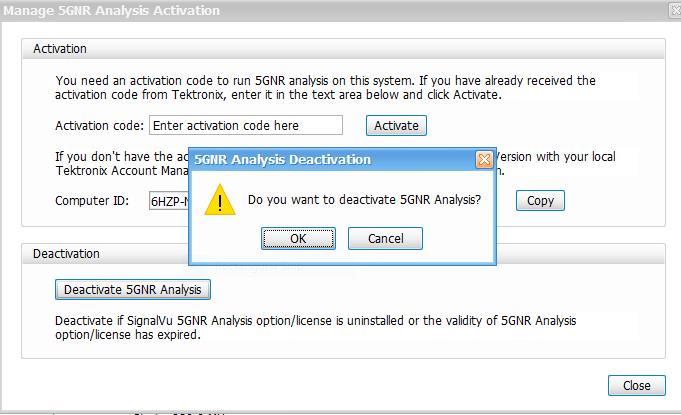Copy the Computer ID
The image size is (681, 415).
540,201
